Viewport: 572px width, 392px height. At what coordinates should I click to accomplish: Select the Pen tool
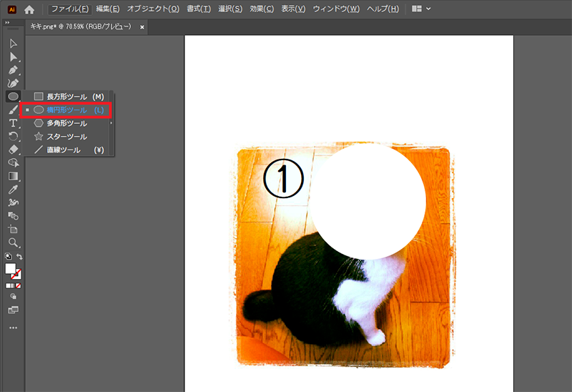tap(13, 70)
